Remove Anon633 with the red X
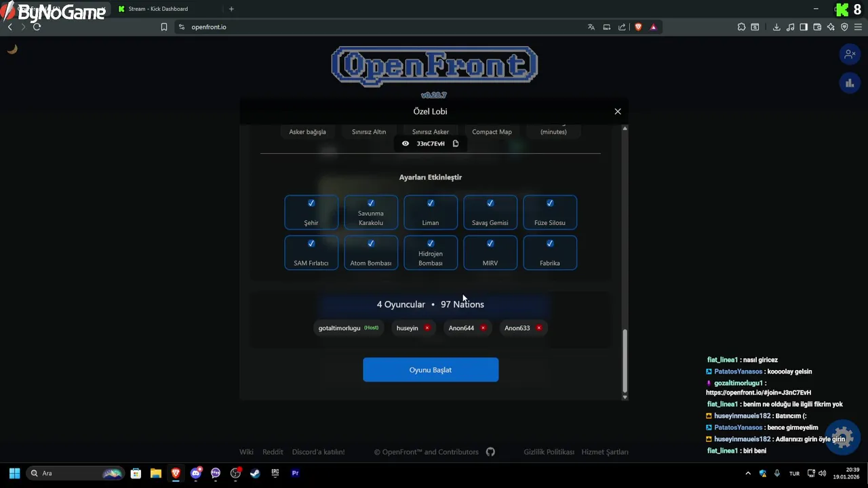Screen dimensions: 868x488 click(x=539, y=328)
